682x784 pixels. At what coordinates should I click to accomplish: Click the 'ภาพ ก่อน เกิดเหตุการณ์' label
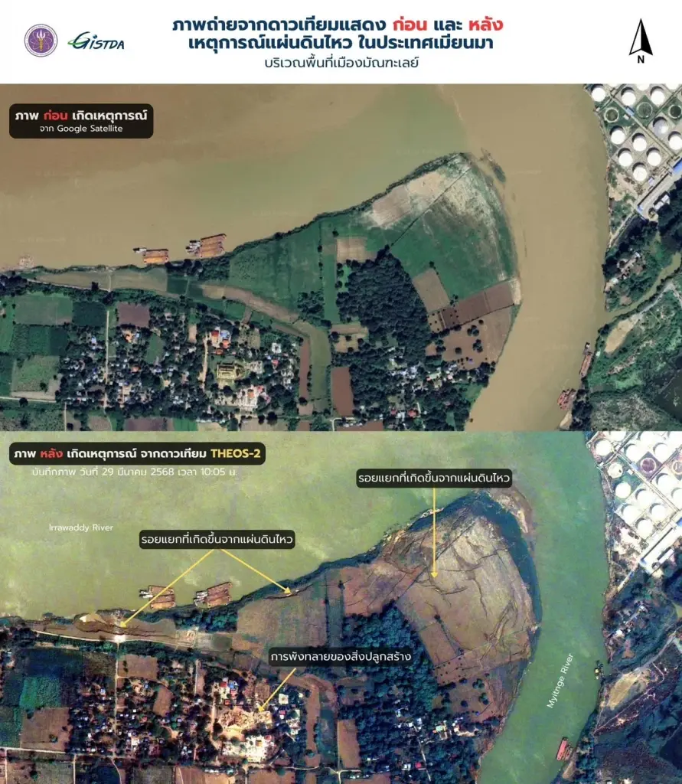tap(81, 116)
